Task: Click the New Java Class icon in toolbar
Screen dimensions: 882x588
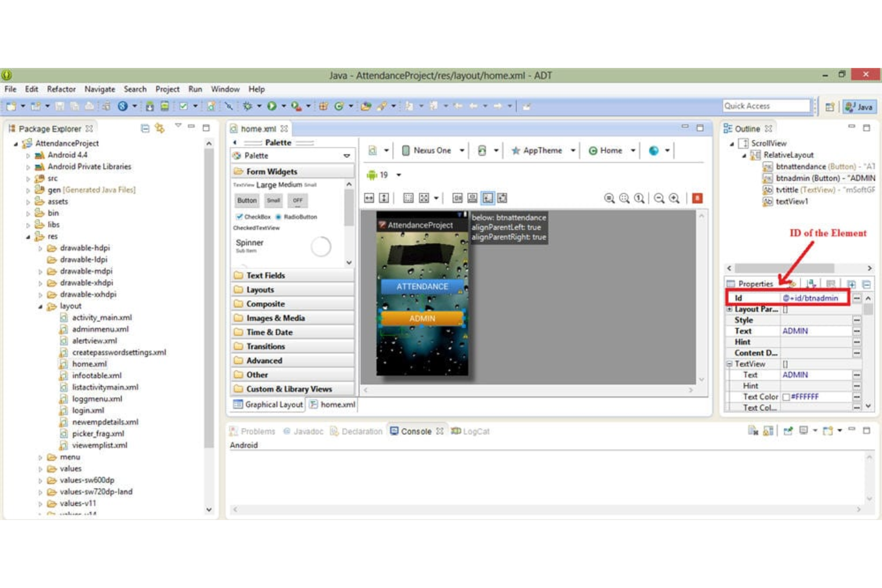Action: [339, 106]
